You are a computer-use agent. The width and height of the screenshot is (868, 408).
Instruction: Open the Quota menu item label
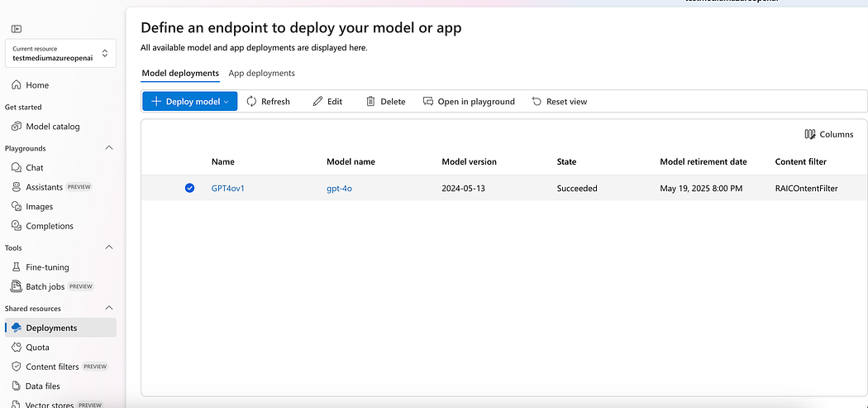tap(38, 347)
